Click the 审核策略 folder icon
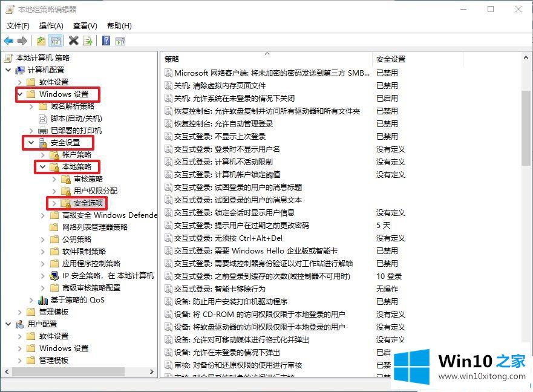533x392 pixels. [66, 179]
